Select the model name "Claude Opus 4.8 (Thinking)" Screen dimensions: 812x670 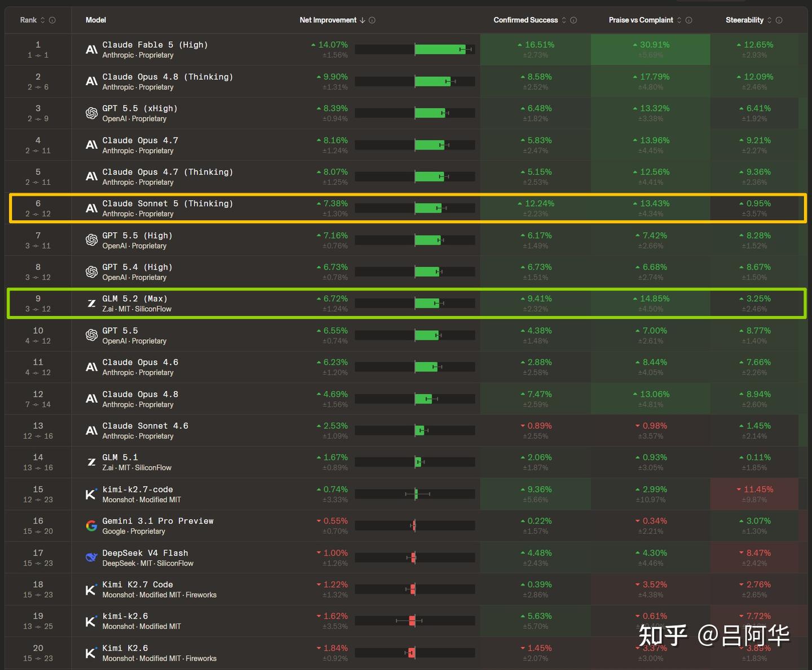(167, 77)
